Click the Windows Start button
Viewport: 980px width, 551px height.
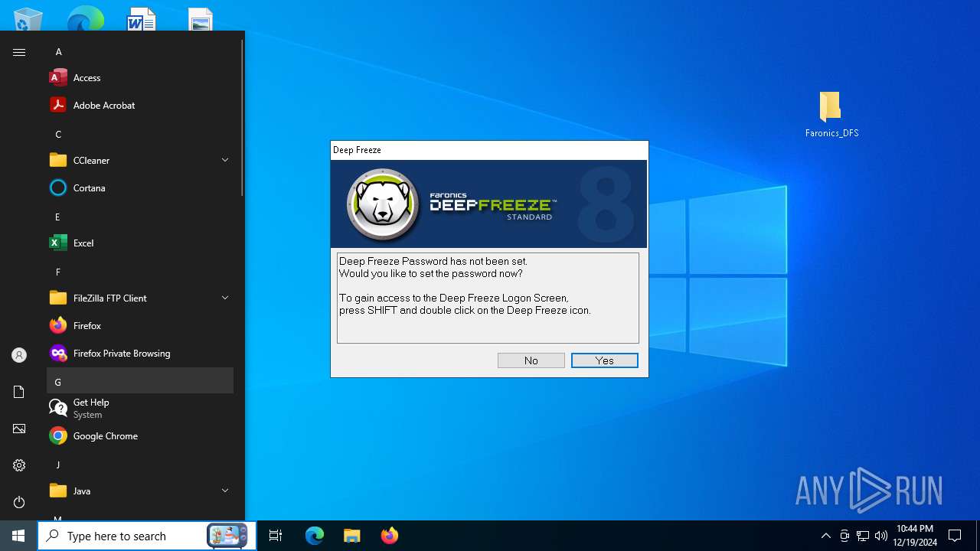18,536
